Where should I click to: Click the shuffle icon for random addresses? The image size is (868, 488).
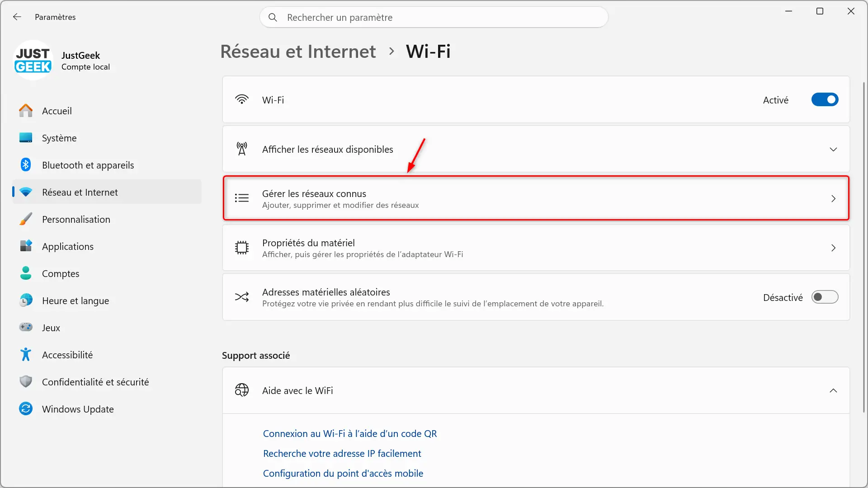point(242,297)
